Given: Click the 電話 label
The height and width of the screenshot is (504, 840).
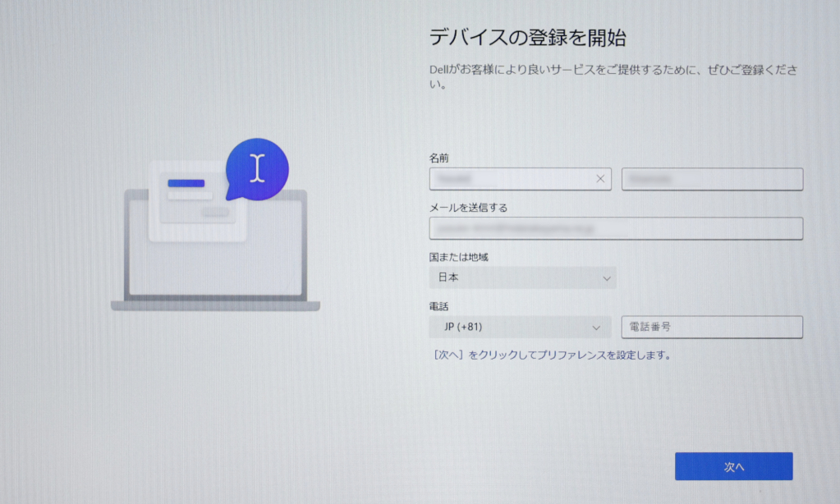Looking at the screenshot, I should click(x=439, y=306).
